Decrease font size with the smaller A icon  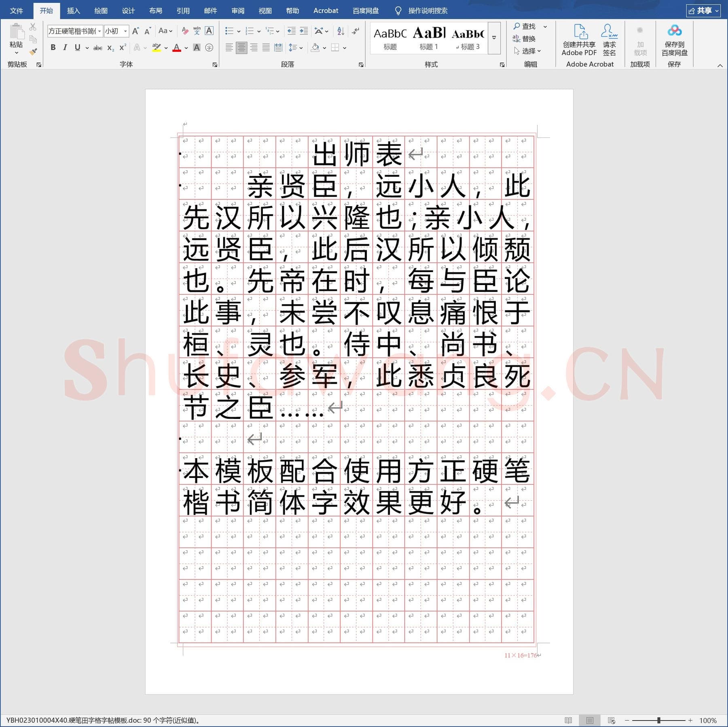click(148, 31)
